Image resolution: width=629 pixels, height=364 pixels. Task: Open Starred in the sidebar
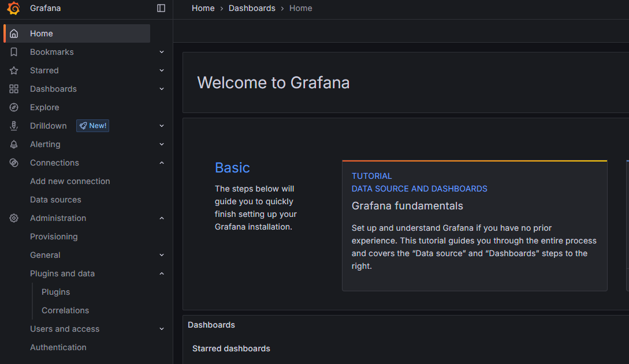(x=44, y=70)
